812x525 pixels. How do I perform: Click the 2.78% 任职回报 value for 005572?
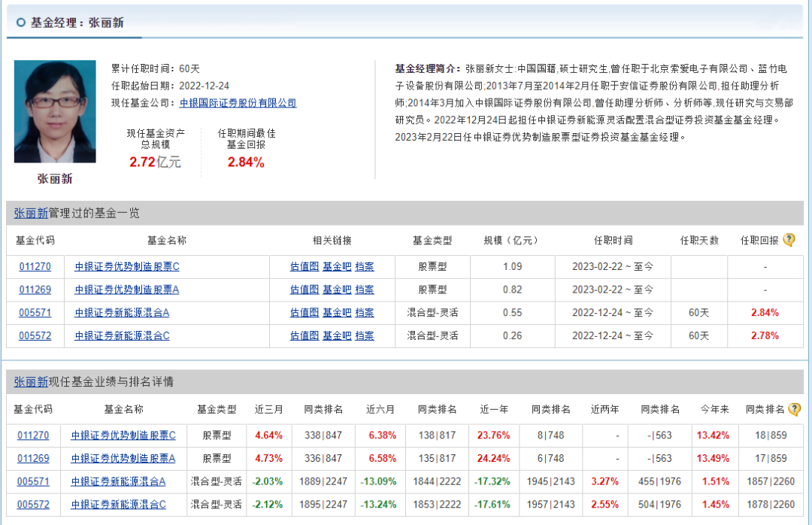[x=765, y=335]
